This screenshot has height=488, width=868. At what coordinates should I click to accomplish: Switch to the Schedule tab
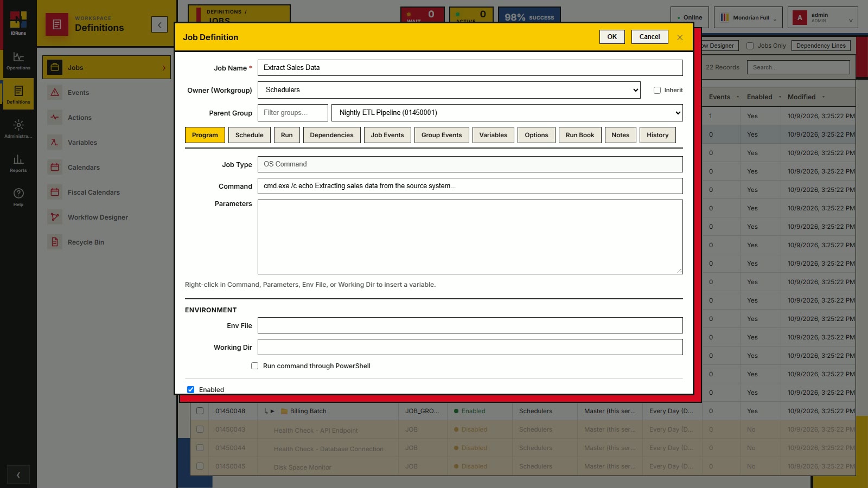(250, 135)
